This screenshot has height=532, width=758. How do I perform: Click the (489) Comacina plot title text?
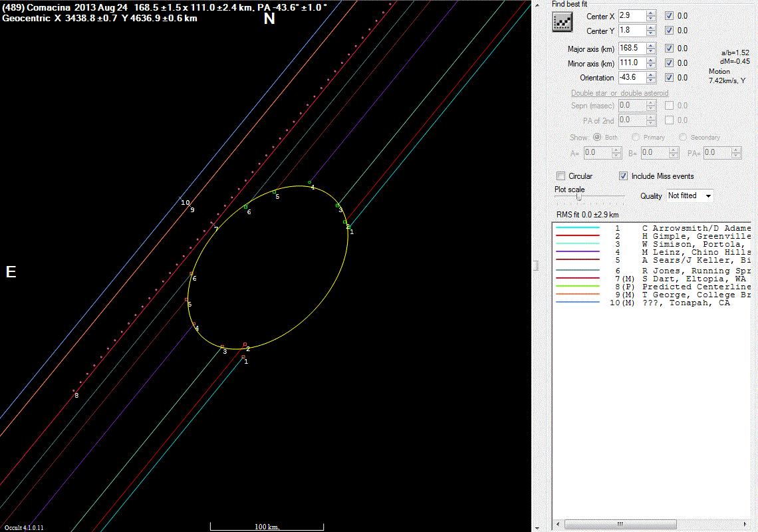click(x=165, y=8)
